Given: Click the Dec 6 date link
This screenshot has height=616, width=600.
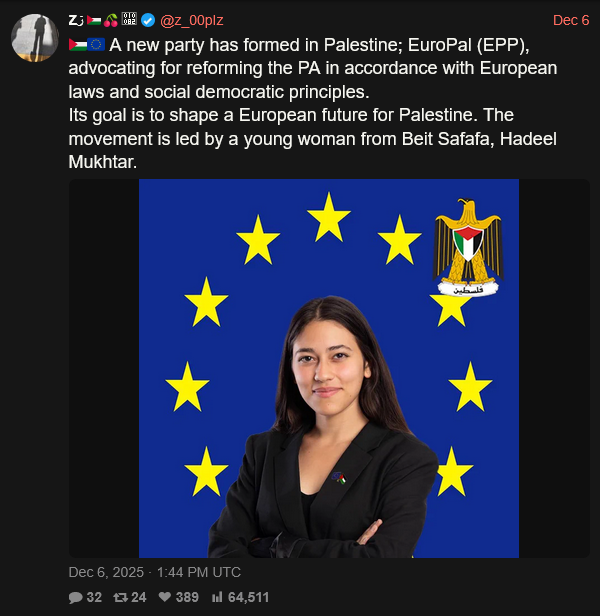Looking at the screenshot, I should point(570,20).
